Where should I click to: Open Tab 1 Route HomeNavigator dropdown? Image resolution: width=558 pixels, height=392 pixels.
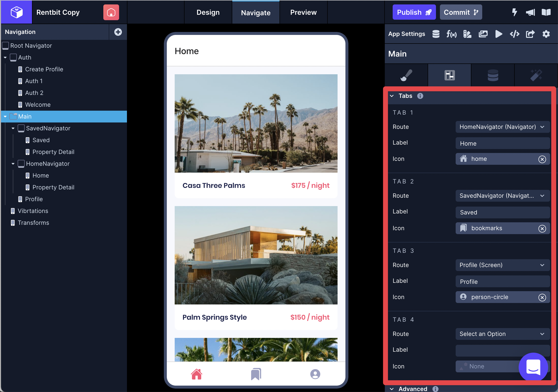[x=502, y=127]
